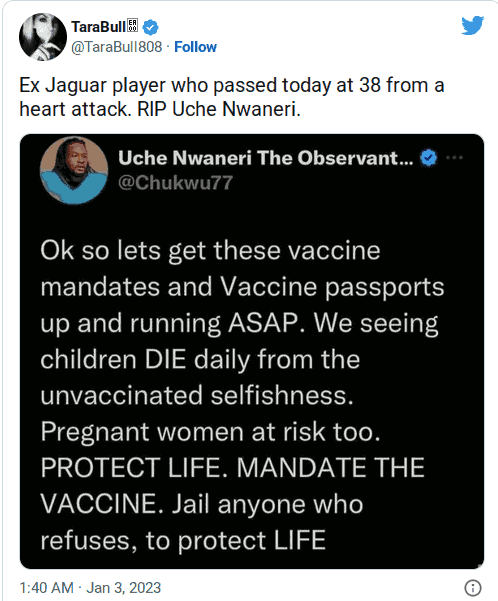Click the Jail anyone who refuses sentence
The image size is (498, 601).
click(x=202, y=522)
